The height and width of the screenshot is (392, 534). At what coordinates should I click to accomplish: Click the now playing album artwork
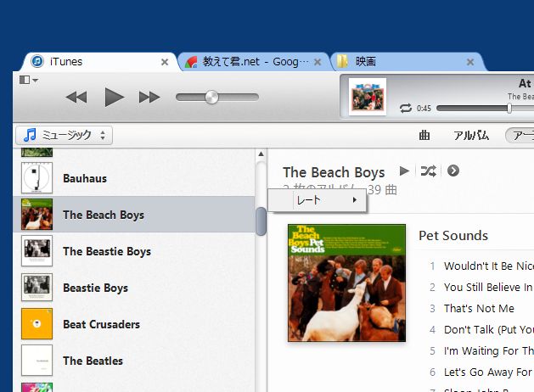(x=368, y=97)
